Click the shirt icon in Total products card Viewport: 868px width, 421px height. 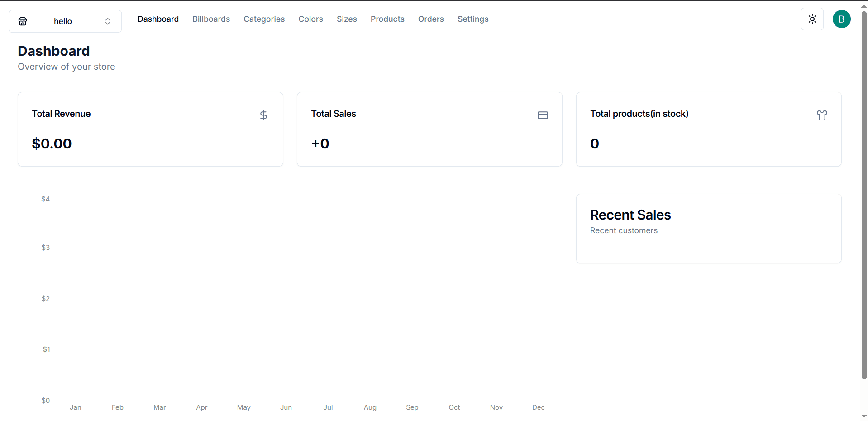822,115
